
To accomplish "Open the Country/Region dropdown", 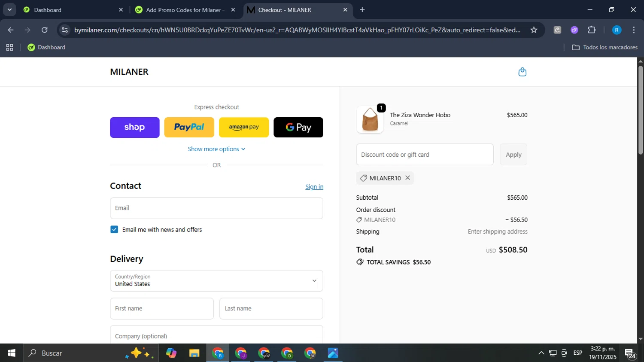I will (216, 280).
